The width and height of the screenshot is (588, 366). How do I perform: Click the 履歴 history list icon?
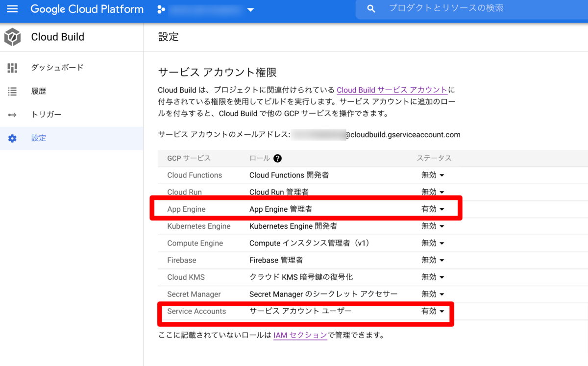tap(12, 91)
